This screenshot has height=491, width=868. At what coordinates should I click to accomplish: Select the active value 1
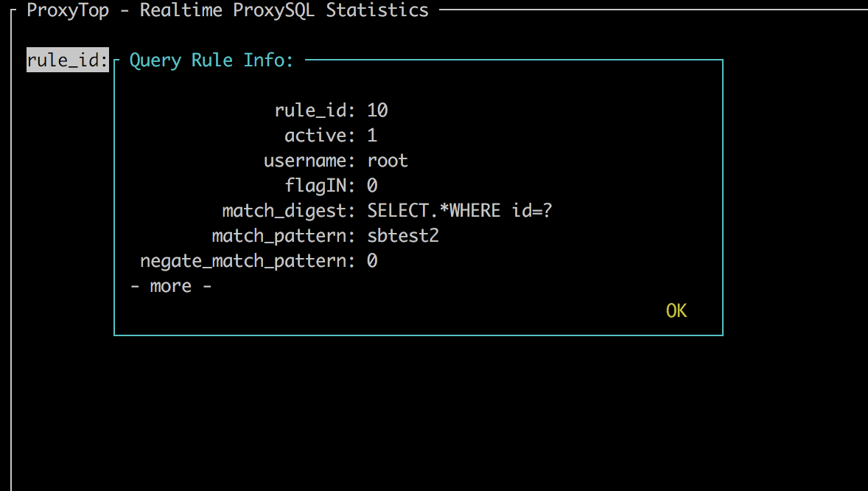pyautogui.click(x=372, y=136)
